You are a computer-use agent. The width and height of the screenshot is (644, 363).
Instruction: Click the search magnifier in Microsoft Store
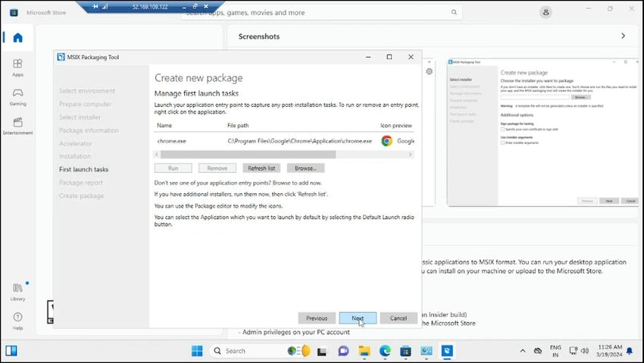point(454,12)
